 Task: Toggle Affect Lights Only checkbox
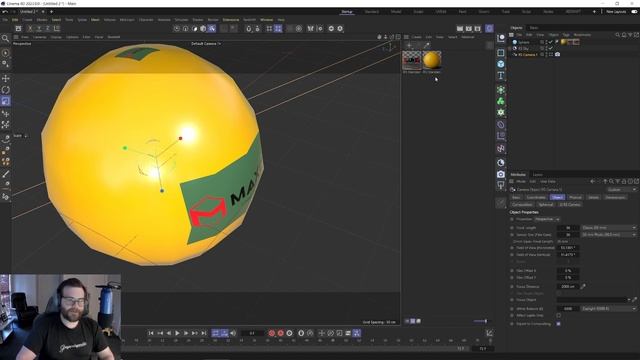click(559, 316)
